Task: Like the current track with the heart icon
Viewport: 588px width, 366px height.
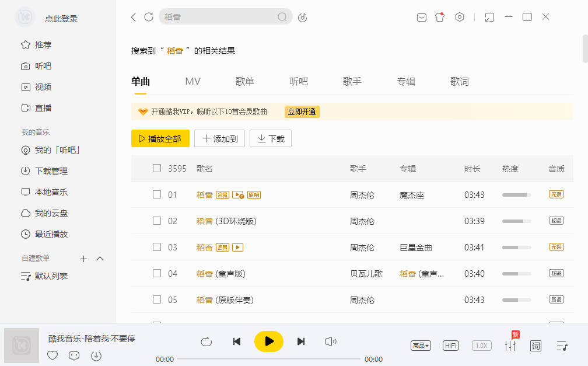Action: click(52, 355)
